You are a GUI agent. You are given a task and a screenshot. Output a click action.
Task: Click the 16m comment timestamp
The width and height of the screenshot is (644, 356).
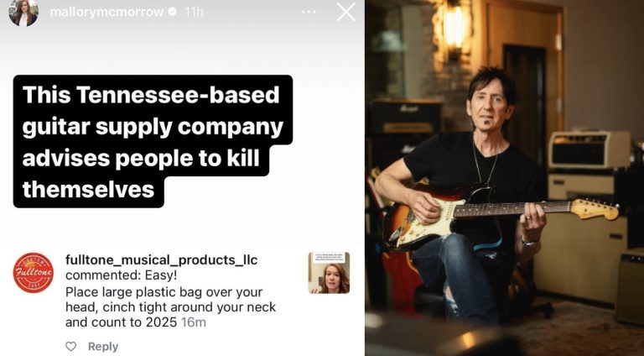click(x=193, y=322)
